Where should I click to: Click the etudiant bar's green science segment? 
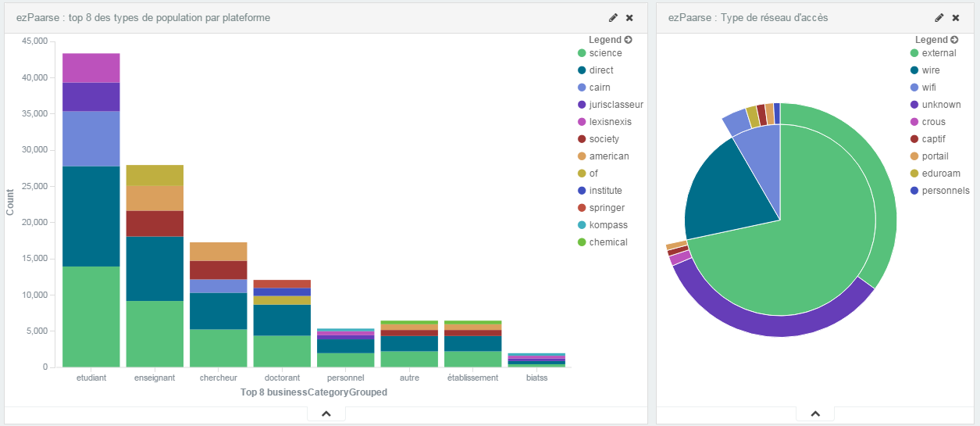click(91, 317)
